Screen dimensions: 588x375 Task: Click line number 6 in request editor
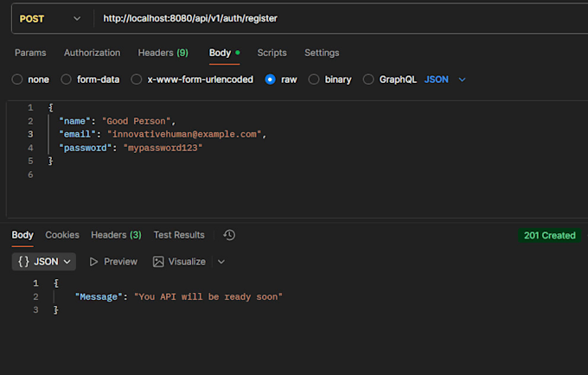(x=30, y=175)
